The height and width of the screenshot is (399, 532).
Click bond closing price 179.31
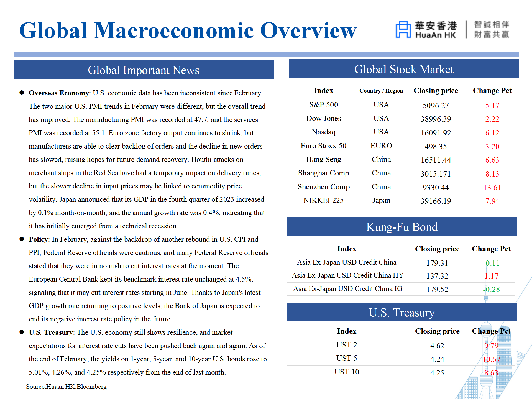(x=437, y=263)
